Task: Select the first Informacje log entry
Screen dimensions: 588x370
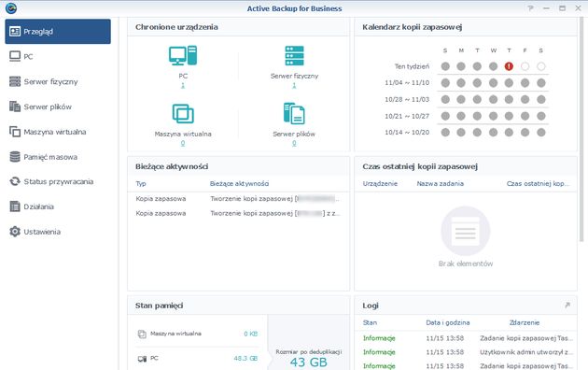Action: pyautogui.click(x=466, y=338)
